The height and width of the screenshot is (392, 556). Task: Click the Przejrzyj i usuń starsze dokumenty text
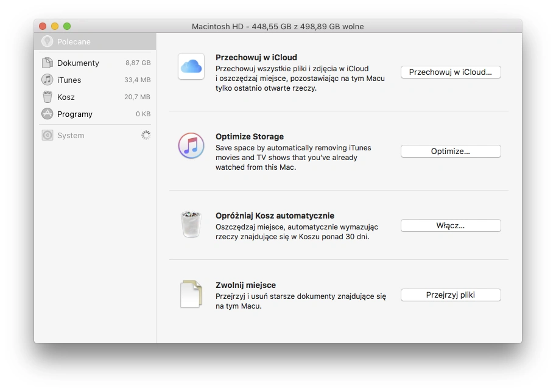coord(301,301)
